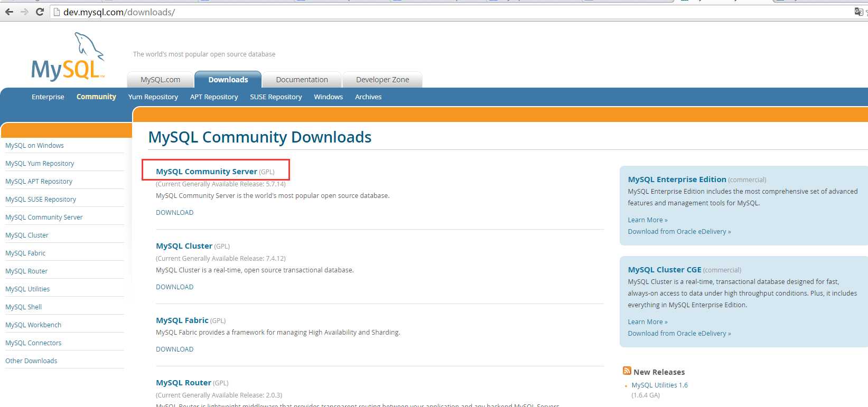Switch to the Documentation tab
The width and height of the screenshot is (868, 407).
point(302,80)
